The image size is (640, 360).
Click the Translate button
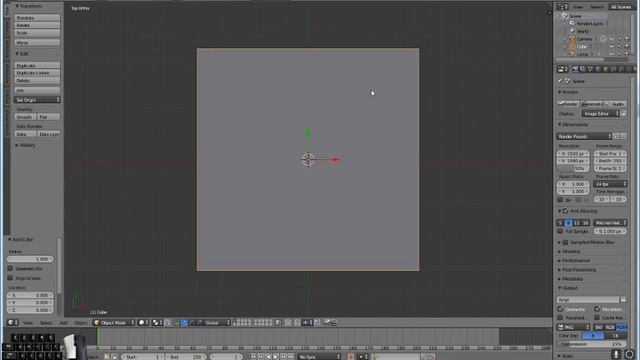pos(37,18)
